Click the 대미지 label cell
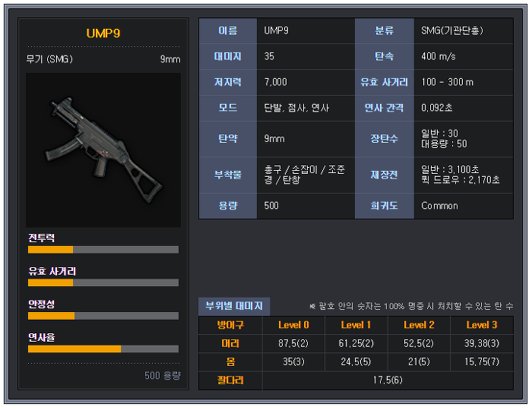Screen dimensions: 532x410 (228, 56)
